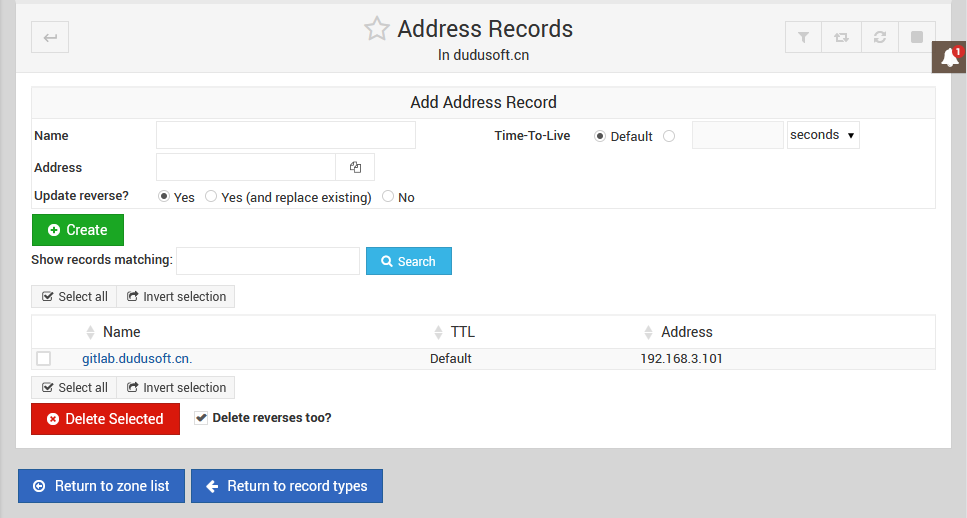This screenshot has width=967, height=518.
Task: Uncheck 'Delete reverses too?' checkbox
Action: (201, 418)
